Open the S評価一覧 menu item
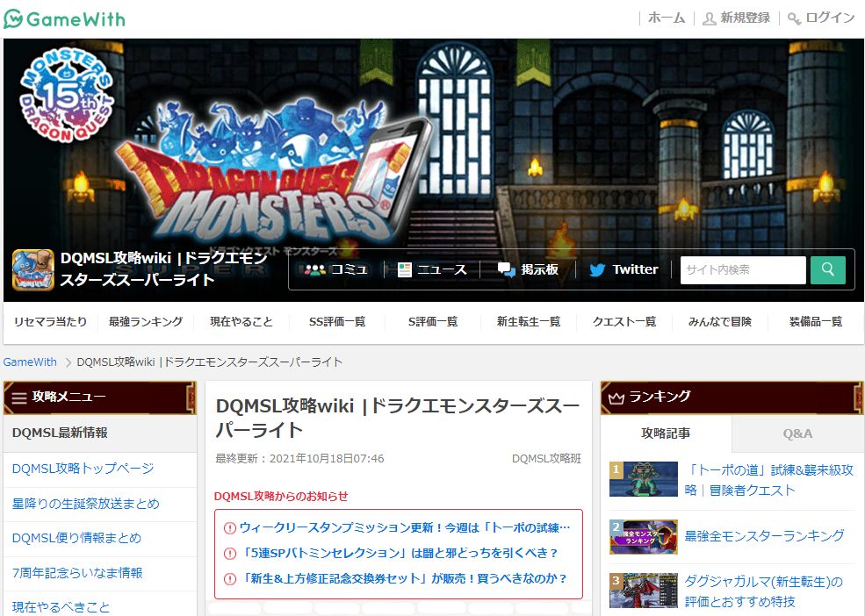865x616 pixels. (x=433, y=321)
